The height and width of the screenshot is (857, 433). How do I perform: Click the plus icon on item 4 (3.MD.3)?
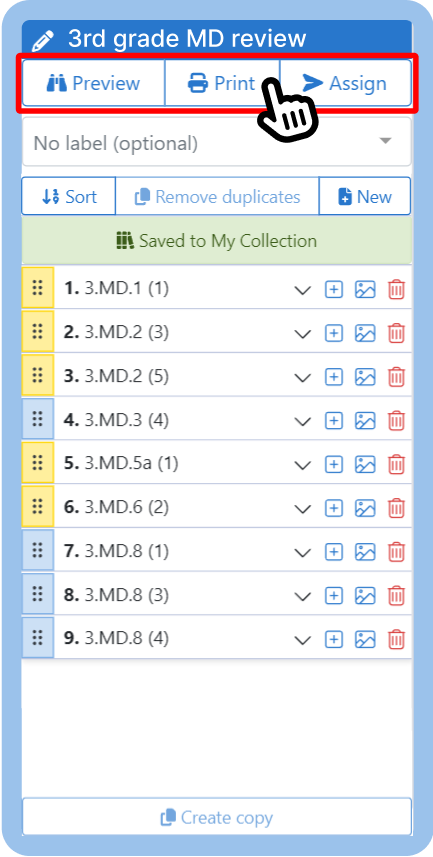pyautogui.click(x=334, y=420)
